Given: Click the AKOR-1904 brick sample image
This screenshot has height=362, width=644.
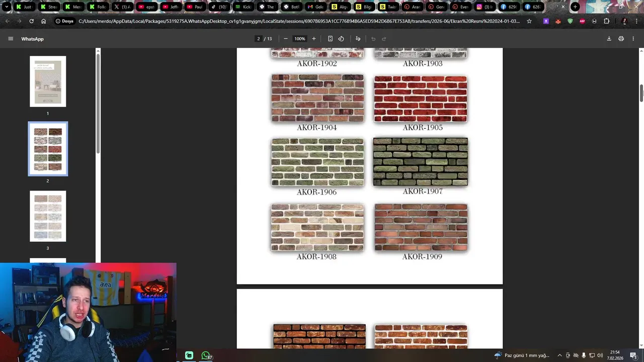Looking at the screenshot, I should 317,98.
